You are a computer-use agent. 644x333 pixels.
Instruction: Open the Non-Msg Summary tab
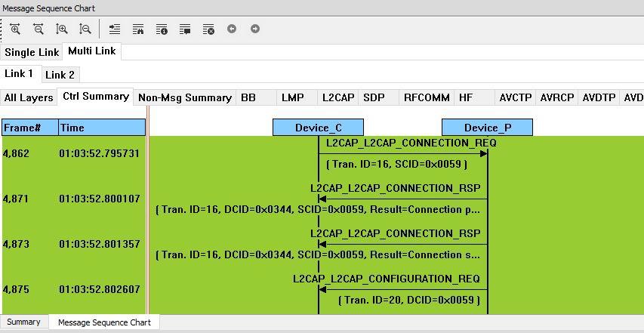(x=185, y=97)
